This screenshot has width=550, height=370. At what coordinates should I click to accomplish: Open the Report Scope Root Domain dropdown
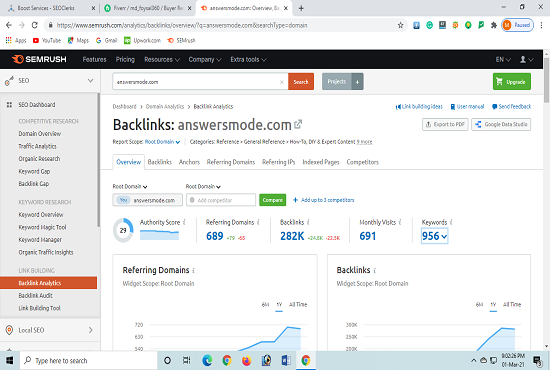tap(162, 142)
